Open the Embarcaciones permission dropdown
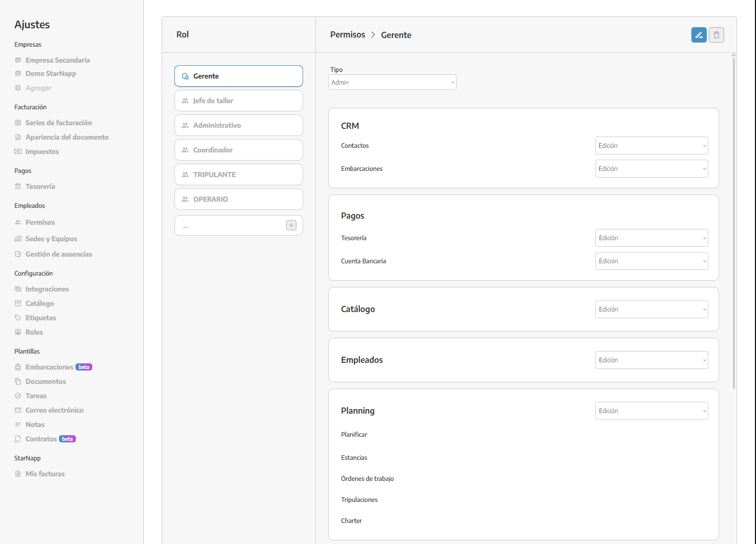The width and height of the screenshot is (756, 544). click(652, 168)
